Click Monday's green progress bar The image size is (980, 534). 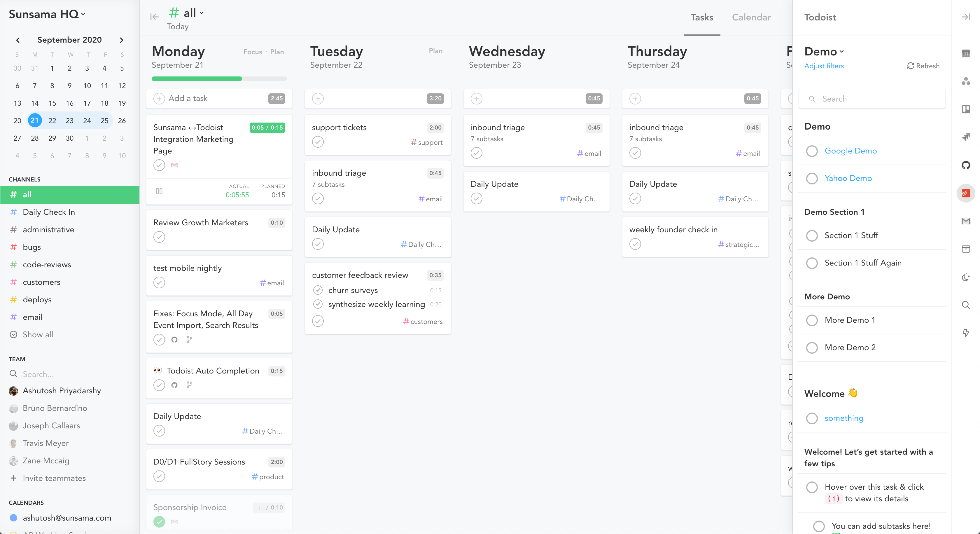click(x=196, y=79)
